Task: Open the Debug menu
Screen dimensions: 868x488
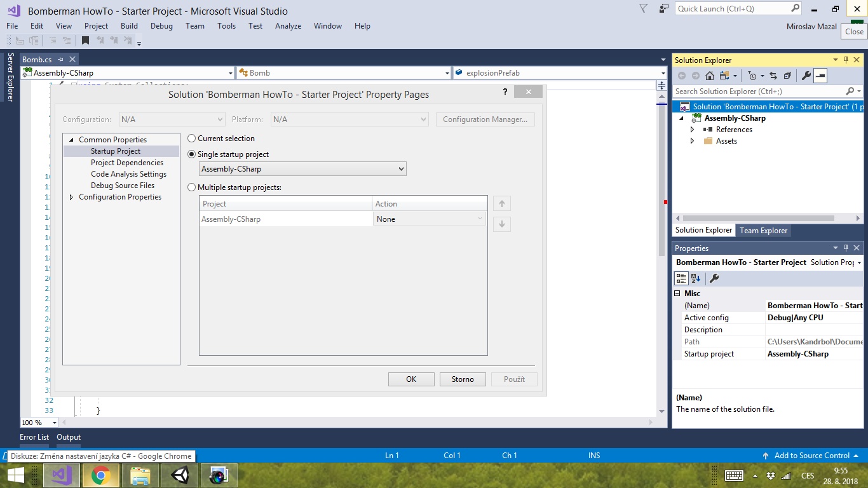Action: point(161,26)
